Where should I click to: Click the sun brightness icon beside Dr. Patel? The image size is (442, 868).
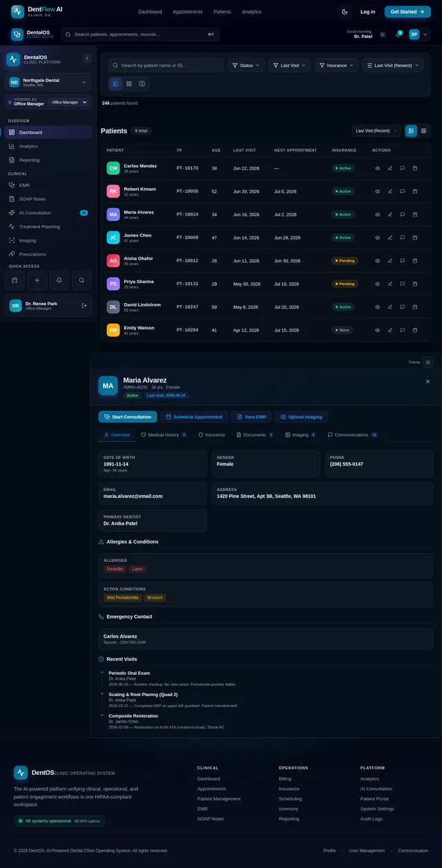click(x=383, y=35)
